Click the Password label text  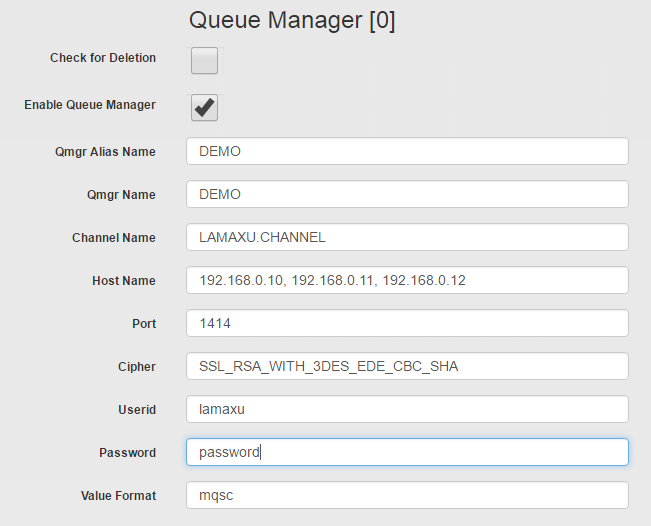pos(127,453)
